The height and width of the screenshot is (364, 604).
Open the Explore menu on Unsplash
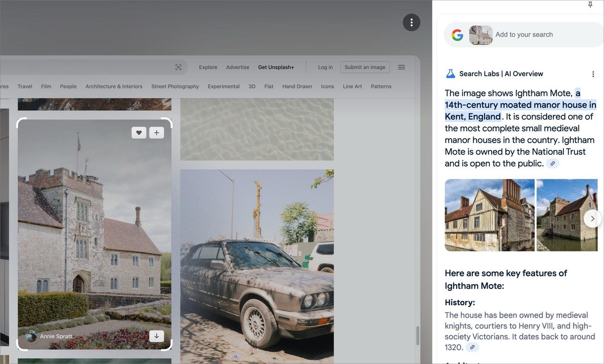tap(208, 67)
